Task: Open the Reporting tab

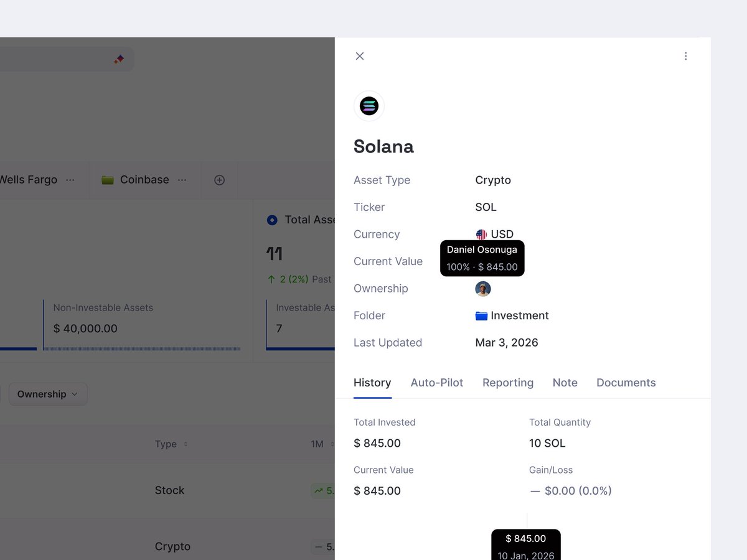Action: tap(508, 383)
